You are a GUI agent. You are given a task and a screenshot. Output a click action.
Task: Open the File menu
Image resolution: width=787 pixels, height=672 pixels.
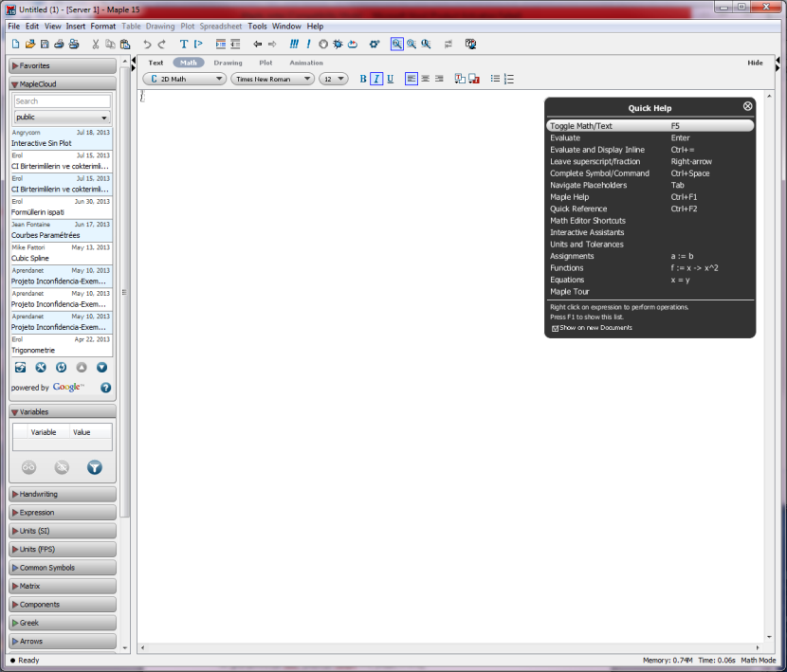point(14,27)
